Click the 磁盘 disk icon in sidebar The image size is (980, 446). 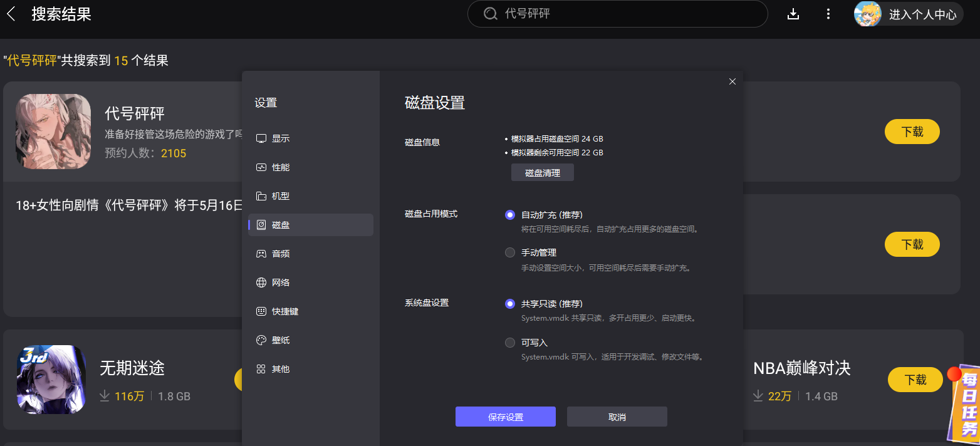pyautogui.click(x=261, y=225)
